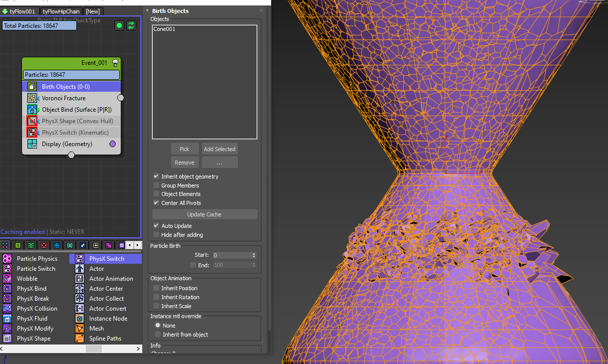This screenshot has height=364, width=608.
Task: Switch to the tyFlowHipChain tab
Action: (x=60, y=11)
